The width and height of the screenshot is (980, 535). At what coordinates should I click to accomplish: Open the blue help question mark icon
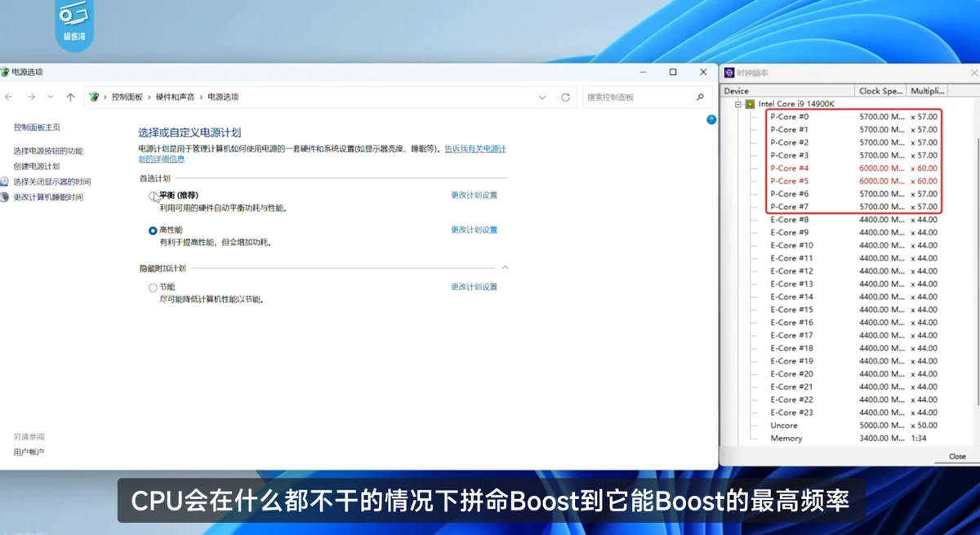[711, 119]
